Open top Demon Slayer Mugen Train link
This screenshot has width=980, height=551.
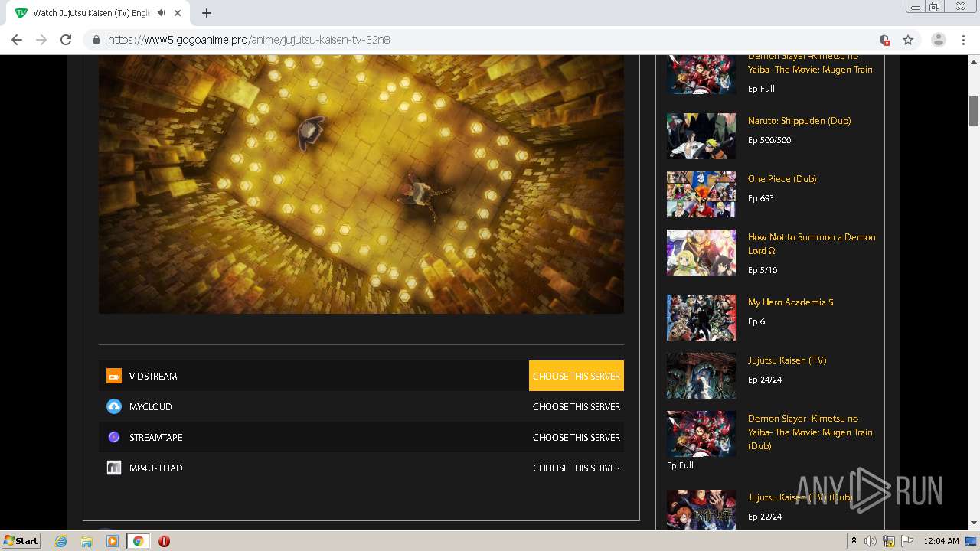click(810, 63)
